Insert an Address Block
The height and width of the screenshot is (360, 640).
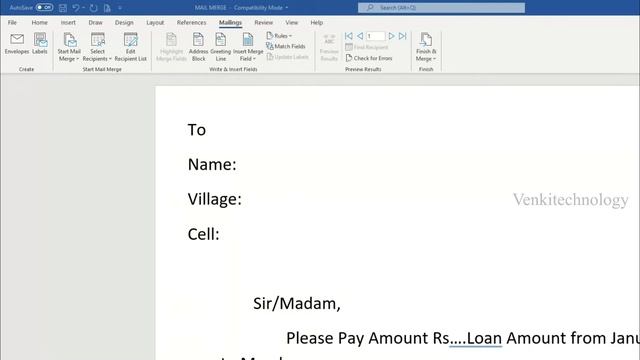tap(198, 47)
